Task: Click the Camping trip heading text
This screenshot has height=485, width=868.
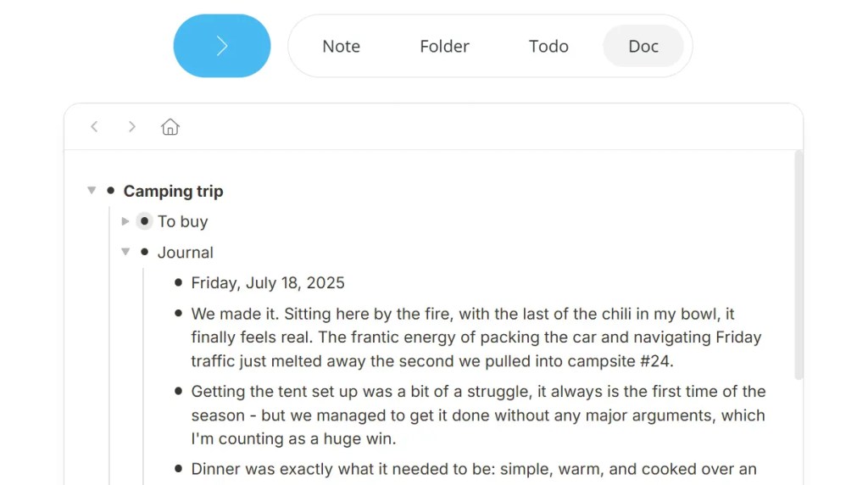Action: coord(173,191)
